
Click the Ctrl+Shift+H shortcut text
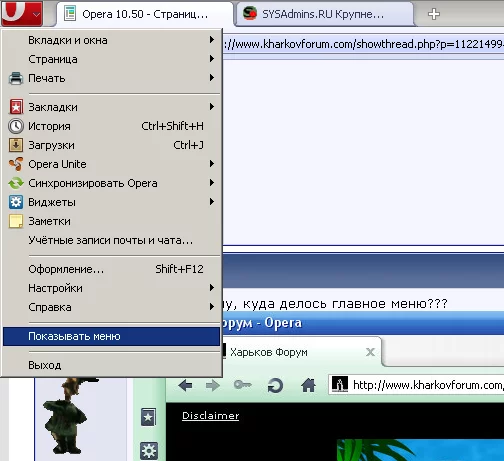point(172,126)
